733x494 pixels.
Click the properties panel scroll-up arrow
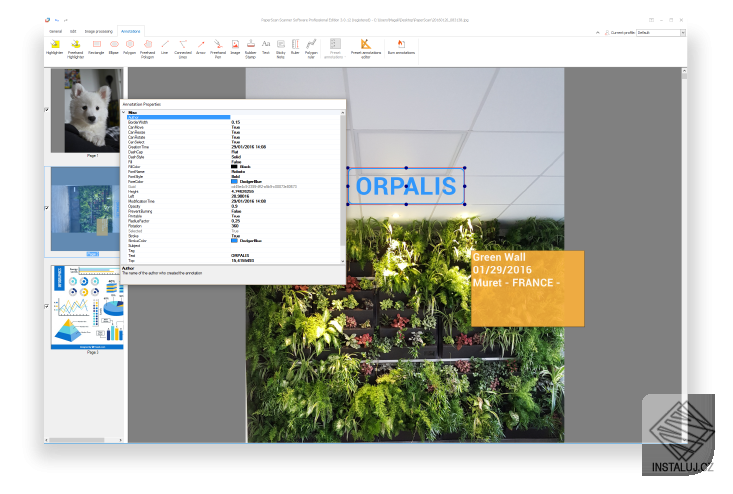[x=343, y=113]
